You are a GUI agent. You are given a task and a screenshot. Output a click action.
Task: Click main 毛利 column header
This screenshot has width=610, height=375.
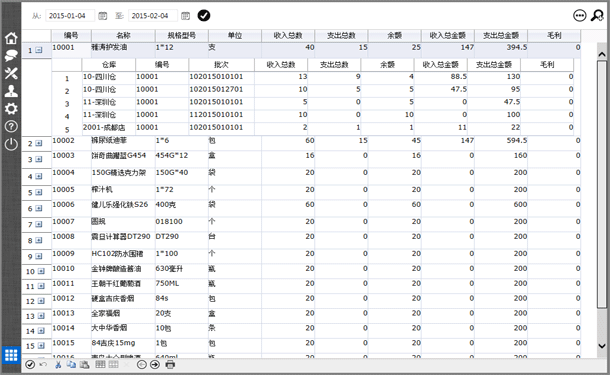[554, 35]
